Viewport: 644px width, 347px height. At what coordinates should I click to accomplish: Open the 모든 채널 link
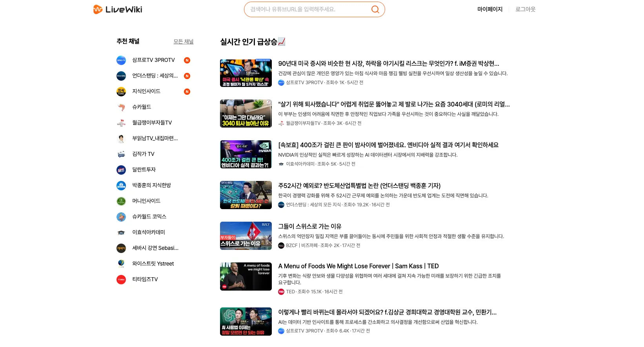pyautogui.click(x=183, y=42)
